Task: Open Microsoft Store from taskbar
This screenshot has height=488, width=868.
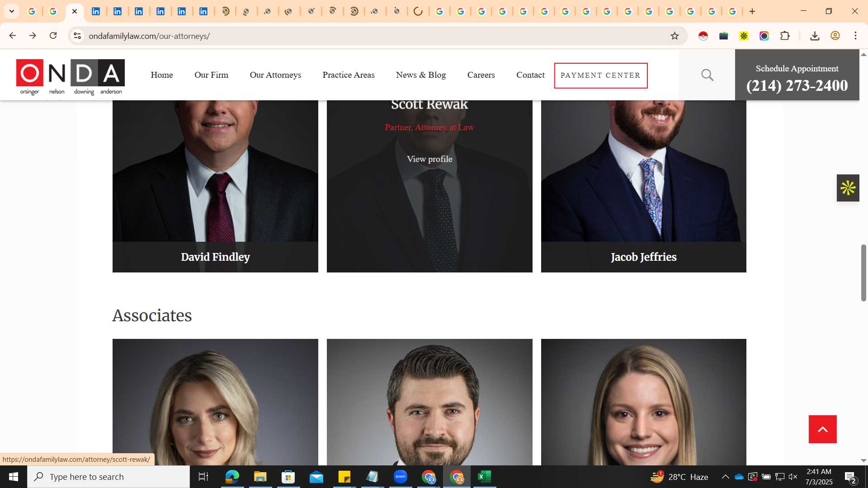Action: (288, 477)
